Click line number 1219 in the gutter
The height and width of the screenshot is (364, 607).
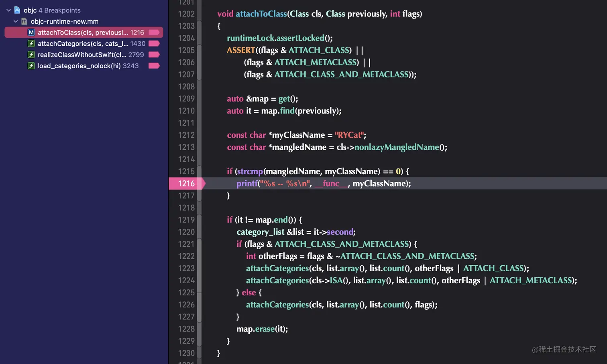coord(186,220)
